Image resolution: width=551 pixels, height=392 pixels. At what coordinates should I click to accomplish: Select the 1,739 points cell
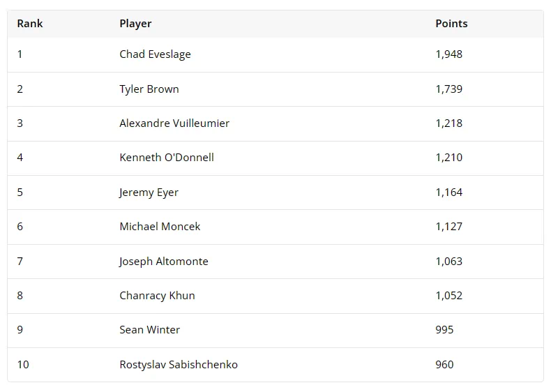(448, 89)
